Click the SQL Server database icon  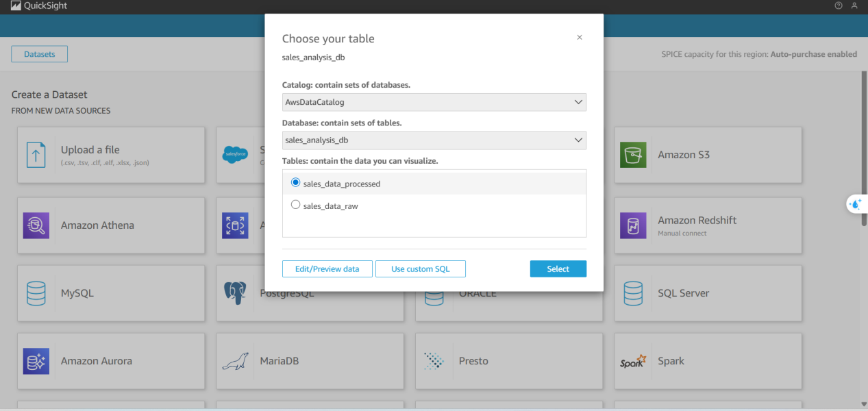(x=633, y=293)
